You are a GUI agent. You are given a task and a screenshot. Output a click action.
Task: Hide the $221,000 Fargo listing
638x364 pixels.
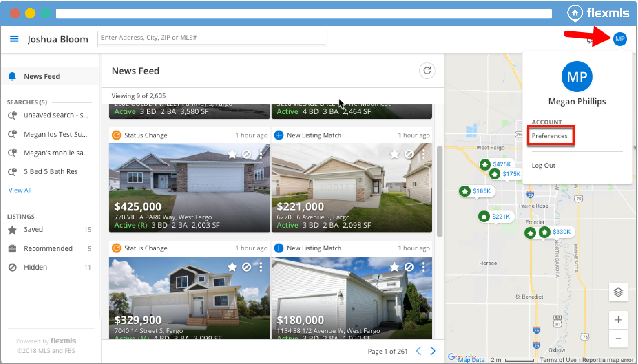pos(409,154)
